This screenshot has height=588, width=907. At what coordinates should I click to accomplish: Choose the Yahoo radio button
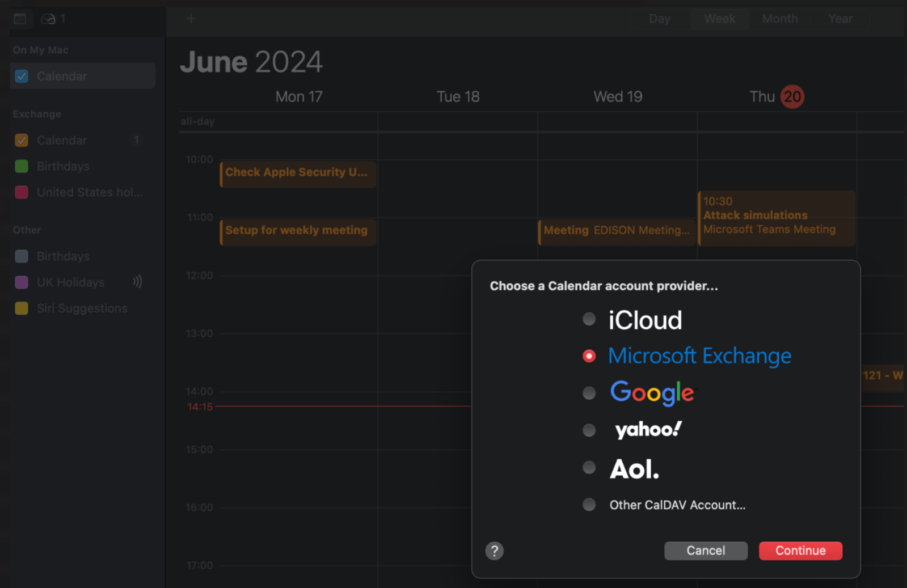[589, 430]
